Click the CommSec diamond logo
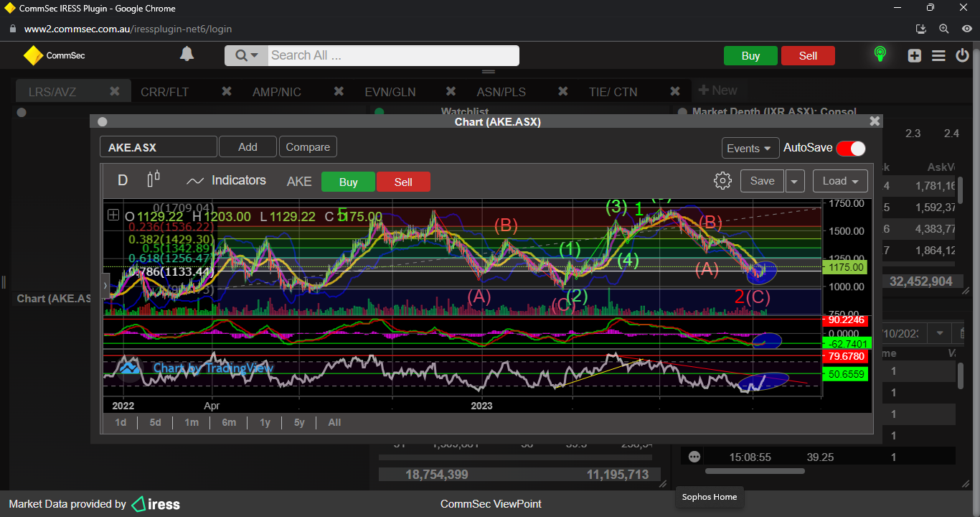 33,55
